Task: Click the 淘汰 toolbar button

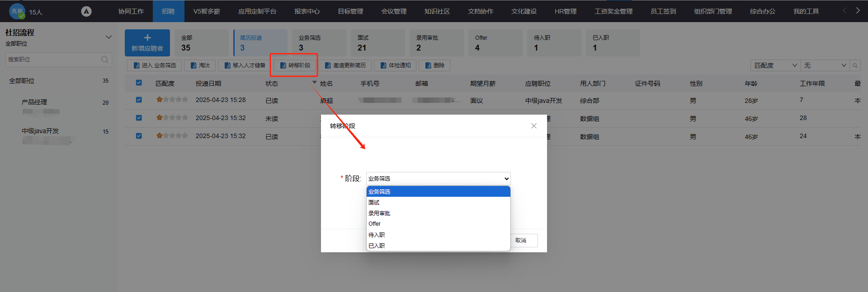Action: pos(200,65)
